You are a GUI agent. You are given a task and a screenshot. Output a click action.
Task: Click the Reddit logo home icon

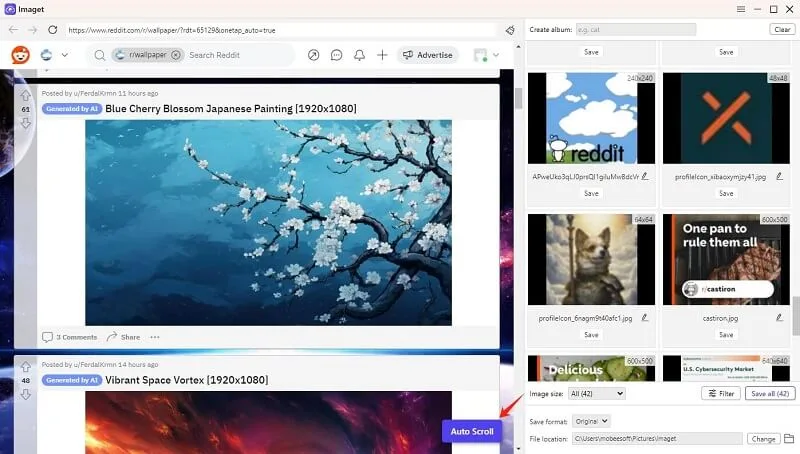coord(20,55)
